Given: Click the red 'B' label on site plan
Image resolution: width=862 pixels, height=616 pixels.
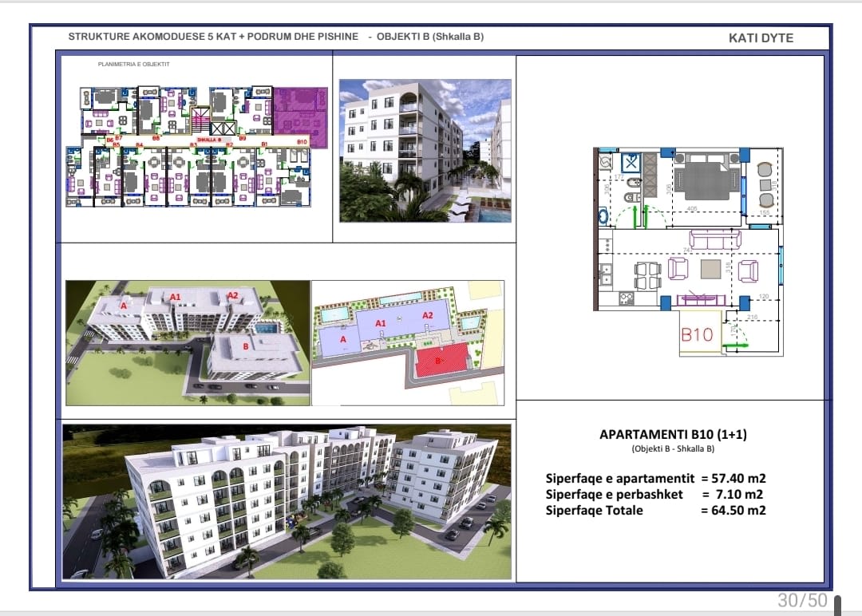Looking at the screenshot, I should point(438,361).
